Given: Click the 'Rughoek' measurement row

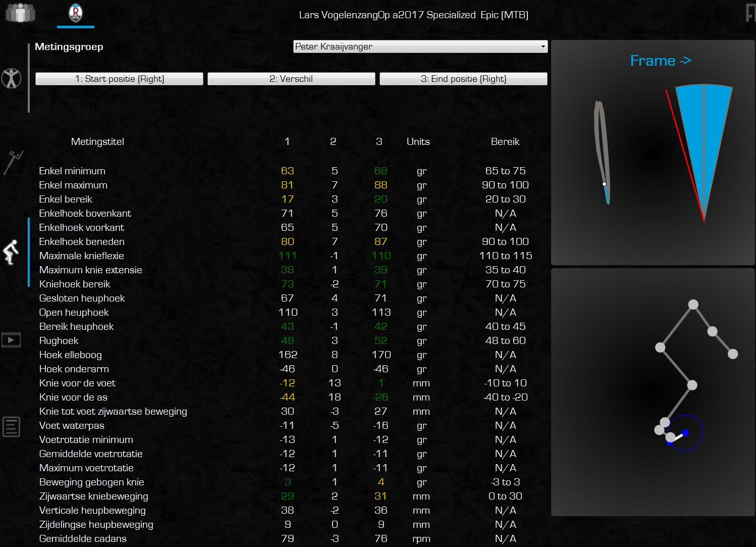Looking at the screenshot, I should coord(59,341).
